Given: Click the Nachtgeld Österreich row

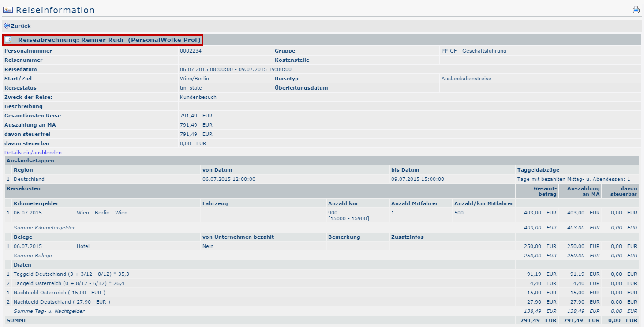Looking at the screenshot, I should click(x=60, y=293).
